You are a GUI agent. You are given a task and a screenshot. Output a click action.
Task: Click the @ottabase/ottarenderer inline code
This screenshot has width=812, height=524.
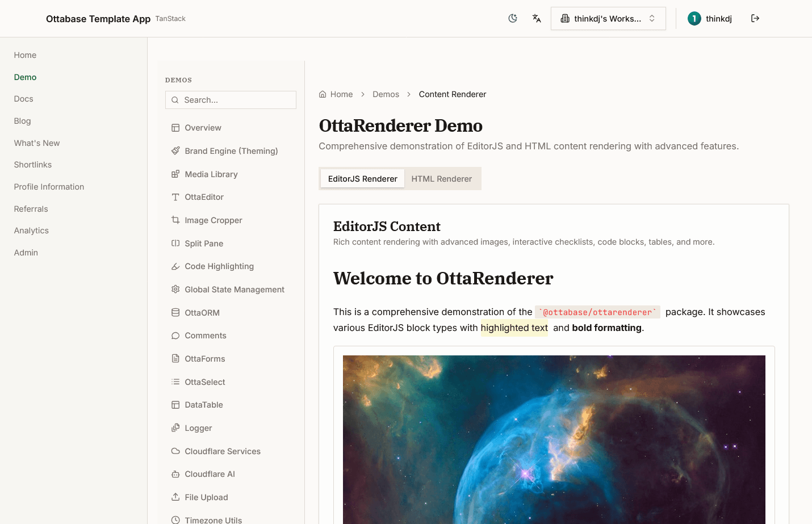(597, 312)
